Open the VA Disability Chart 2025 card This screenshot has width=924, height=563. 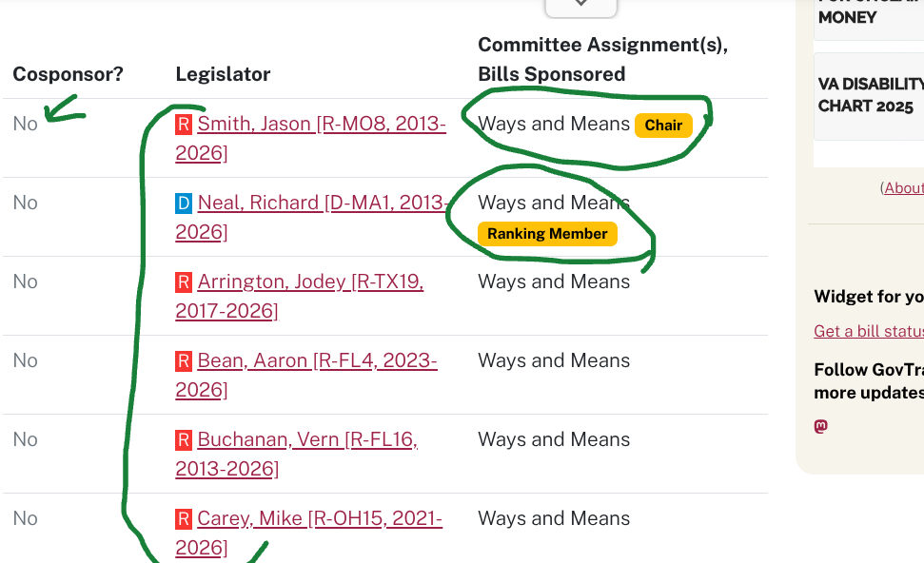tap(868, 95)
